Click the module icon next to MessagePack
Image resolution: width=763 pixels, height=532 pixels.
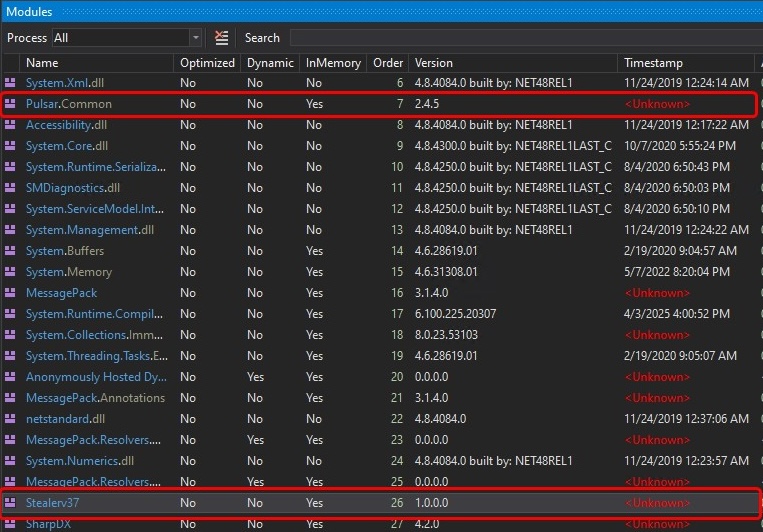[10, 293]
